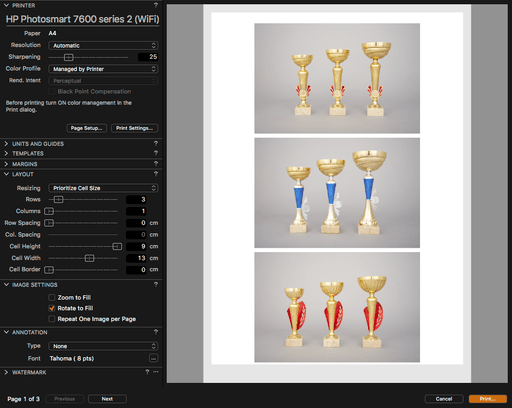Image resolution: width=512 pixels, height=408 pixels.
Task: Show help for the Margins section
Action: click(x=156, y=164)
